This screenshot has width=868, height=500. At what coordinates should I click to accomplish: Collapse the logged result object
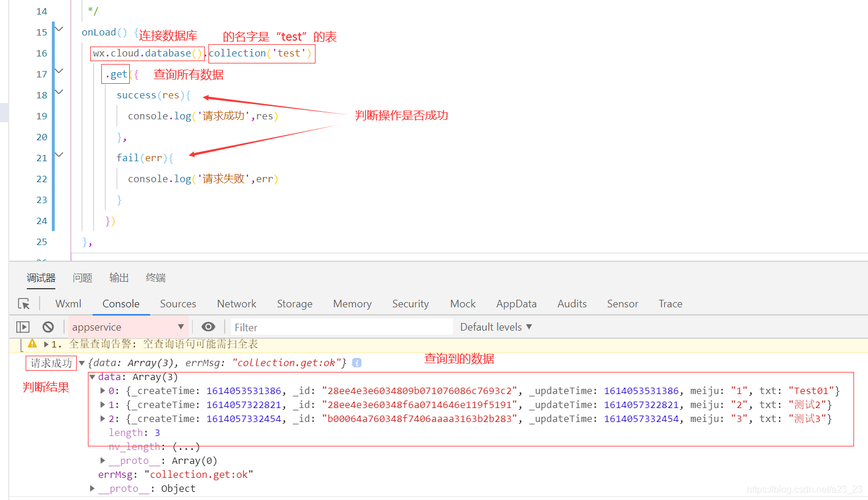[x=82, y=363]
